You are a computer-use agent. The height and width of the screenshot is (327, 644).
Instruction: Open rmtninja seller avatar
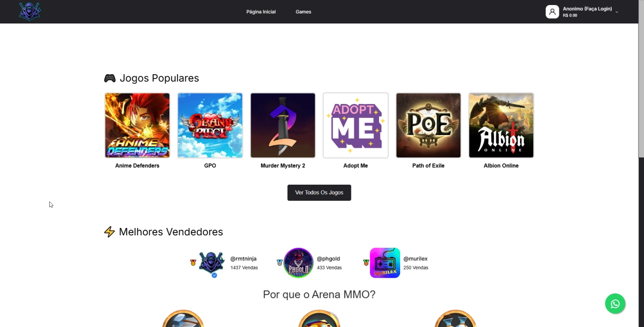(212, 263)
